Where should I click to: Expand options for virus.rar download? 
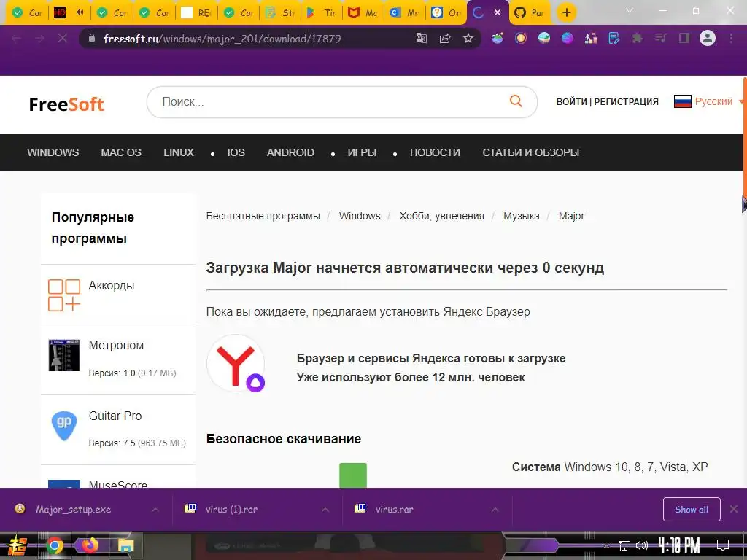click(x=495, y=510)
